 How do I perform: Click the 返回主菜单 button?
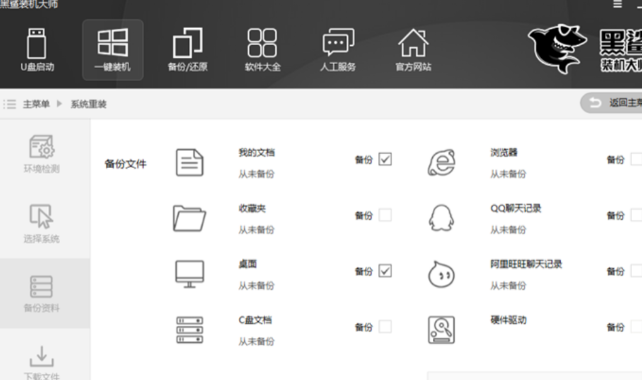[x=612, y=103]
